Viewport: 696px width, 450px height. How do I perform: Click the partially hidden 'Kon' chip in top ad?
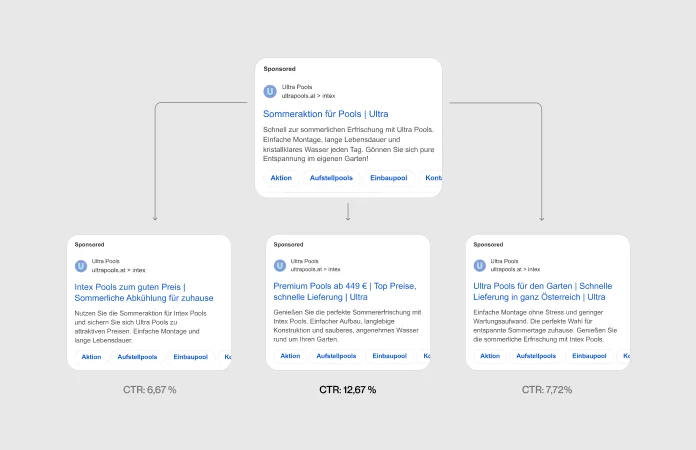[432, 178]
